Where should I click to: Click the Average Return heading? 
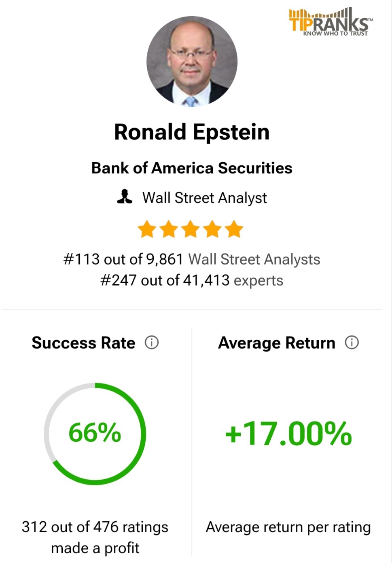click(277, 343)
